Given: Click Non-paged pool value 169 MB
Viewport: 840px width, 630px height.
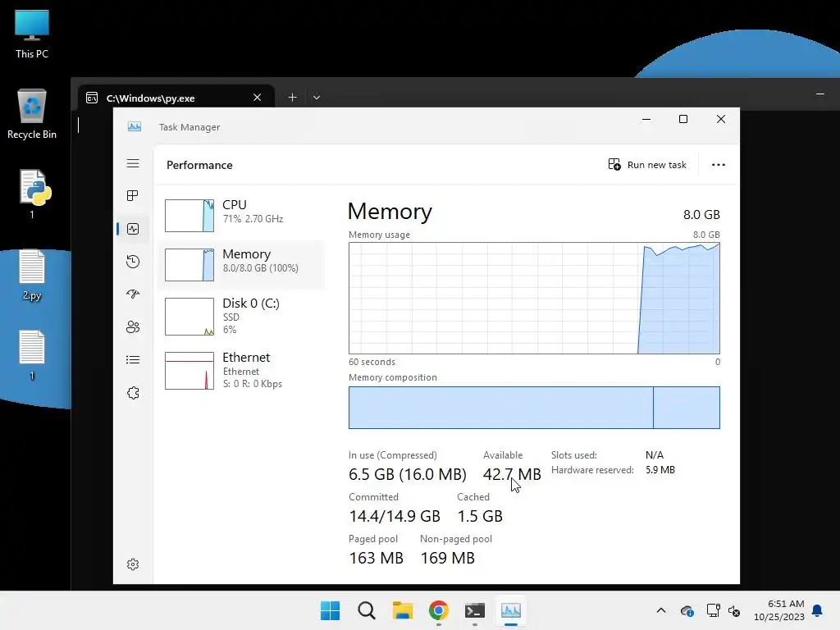Looking at the screenshot, I should point(447,558).
